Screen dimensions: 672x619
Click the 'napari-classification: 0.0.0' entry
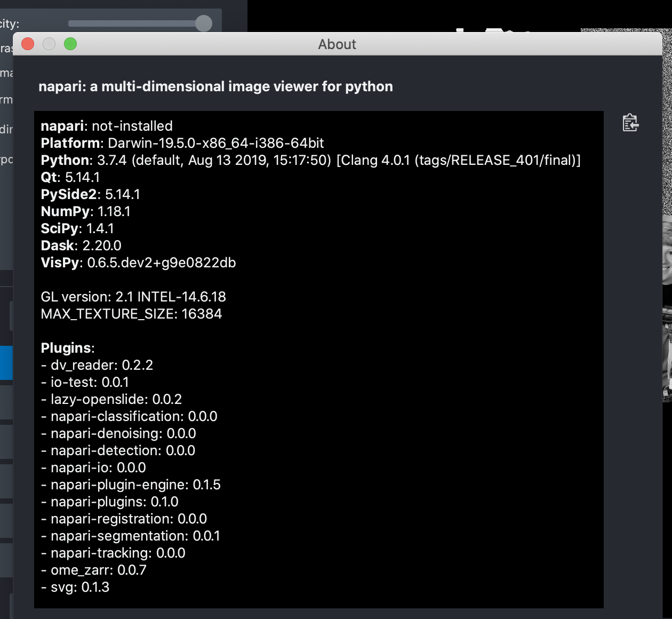click(129, 416)
